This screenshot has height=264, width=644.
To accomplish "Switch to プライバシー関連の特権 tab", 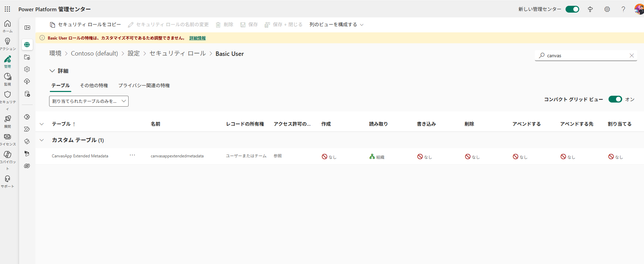I will [144, 86].
